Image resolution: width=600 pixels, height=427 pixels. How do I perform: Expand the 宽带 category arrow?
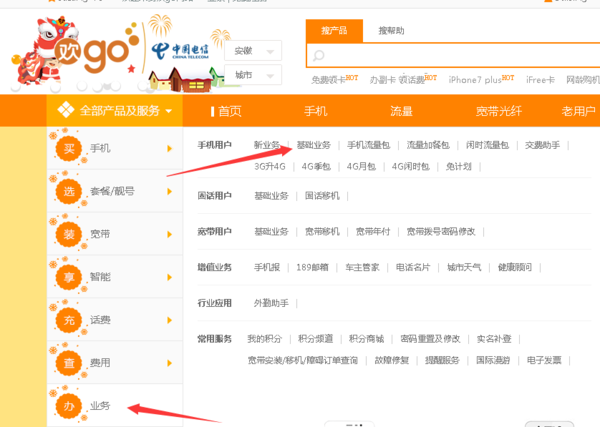170,234
